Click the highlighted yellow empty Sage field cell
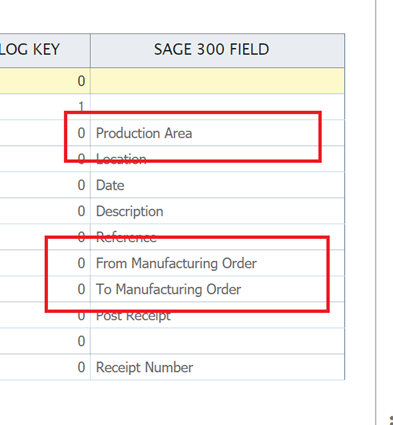Image resolution: width=393 pixels, height=425 pixels. tap(217, 81)
